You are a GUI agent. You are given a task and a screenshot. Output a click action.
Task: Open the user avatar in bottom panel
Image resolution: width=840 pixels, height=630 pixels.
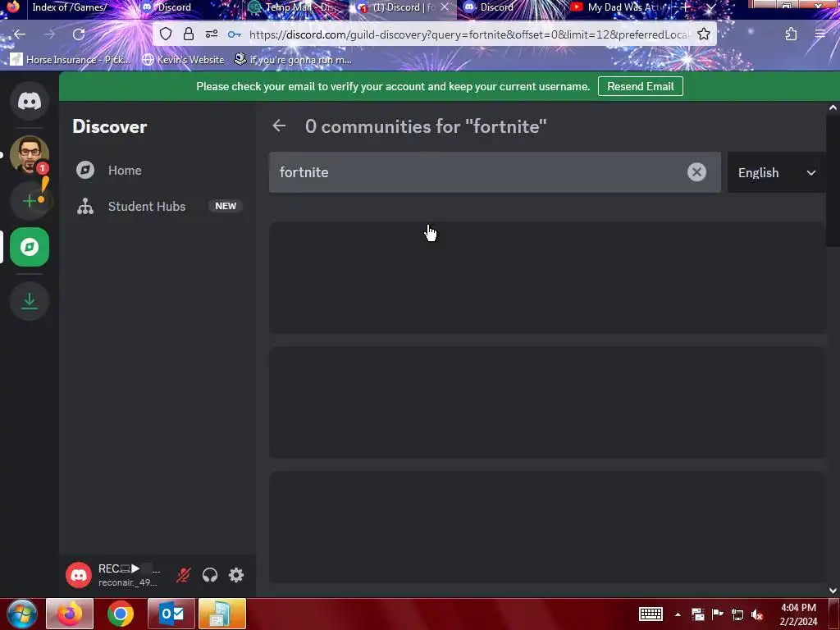tap(79, 575)
